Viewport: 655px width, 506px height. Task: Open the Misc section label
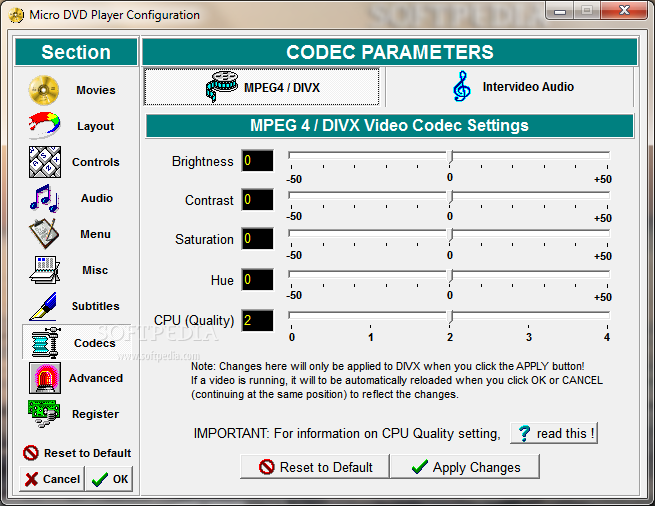95,270
